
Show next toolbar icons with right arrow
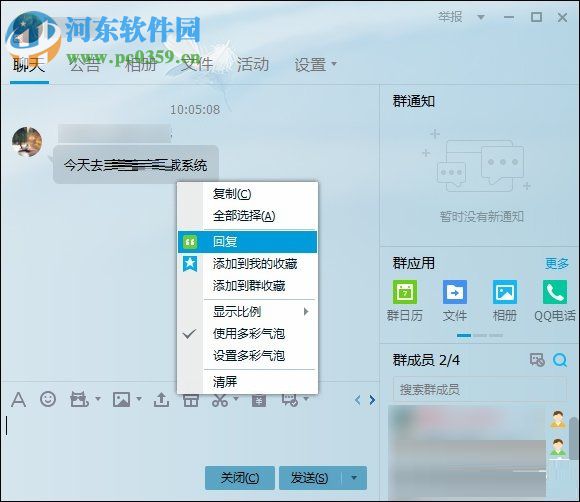372,400
